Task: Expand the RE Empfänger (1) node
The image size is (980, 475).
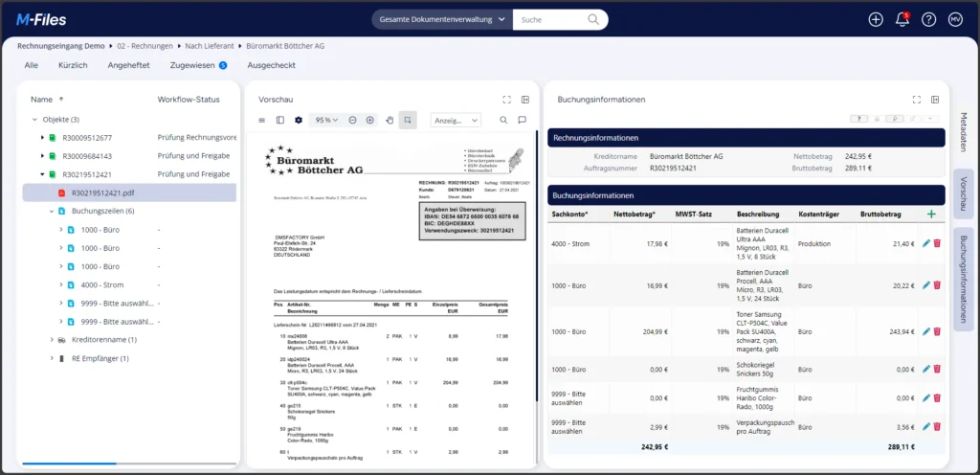Action: click(52, 359)
